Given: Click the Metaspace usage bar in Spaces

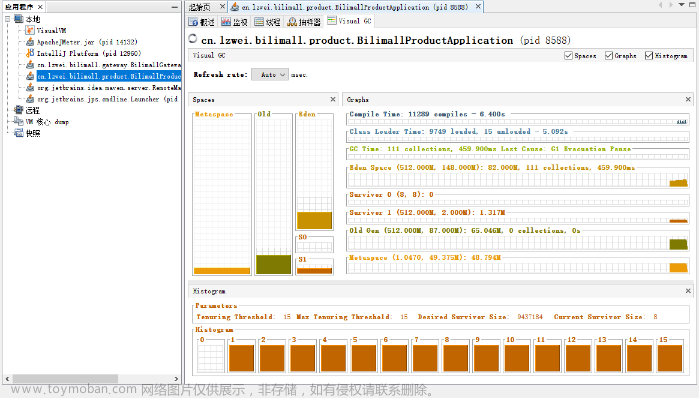Looking at the screenshot, I should [x=222, y=271].
